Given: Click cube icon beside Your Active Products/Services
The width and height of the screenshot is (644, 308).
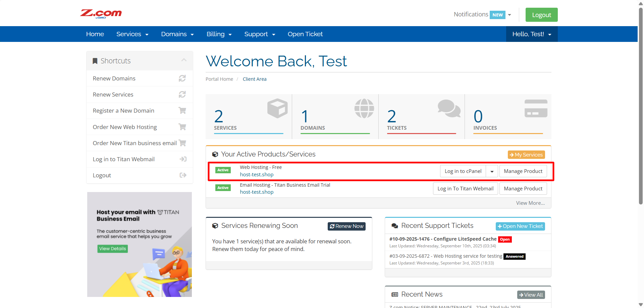Looking at the screenshot, I should 215,155.
